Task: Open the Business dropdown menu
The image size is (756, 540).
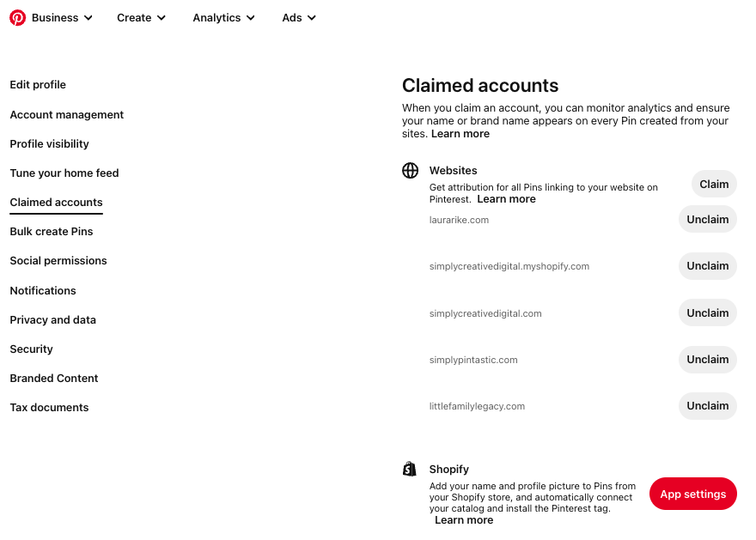Action: [62, 18]
